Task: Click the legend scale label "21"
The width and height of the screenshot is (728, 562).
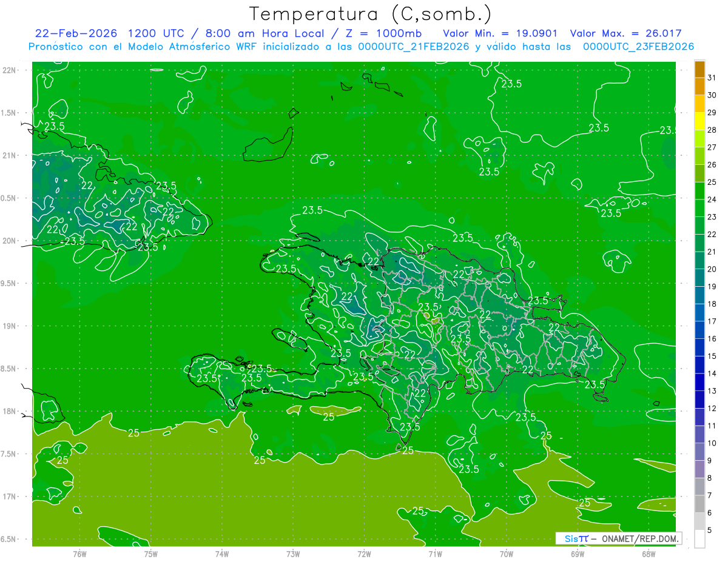Action: pos(712,252)
